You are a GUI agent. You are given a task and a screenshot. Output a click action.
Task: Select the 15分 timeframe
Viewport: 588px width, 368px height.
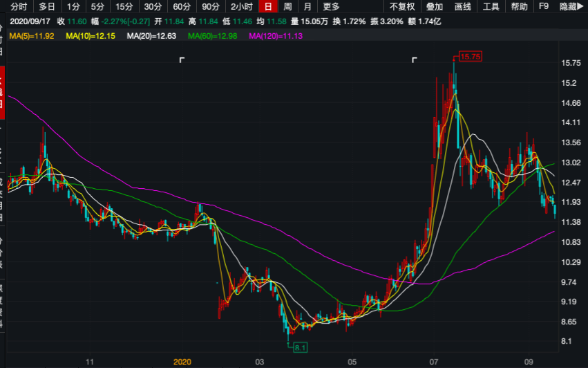click(x=124, y=6)
